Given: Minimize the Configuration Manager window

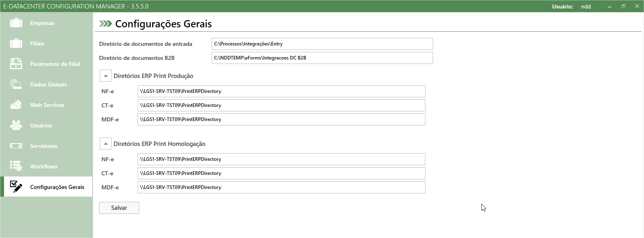Looking at the screenshot, I should [609, 6].
